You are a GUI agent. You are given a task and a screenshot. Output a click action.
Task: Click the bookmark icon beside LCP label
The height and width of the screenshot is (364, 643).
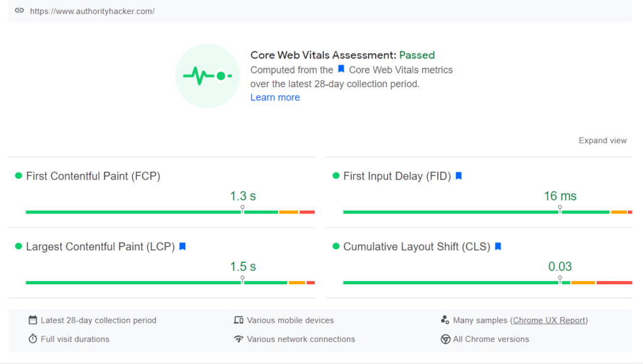[x=182, y=247]
